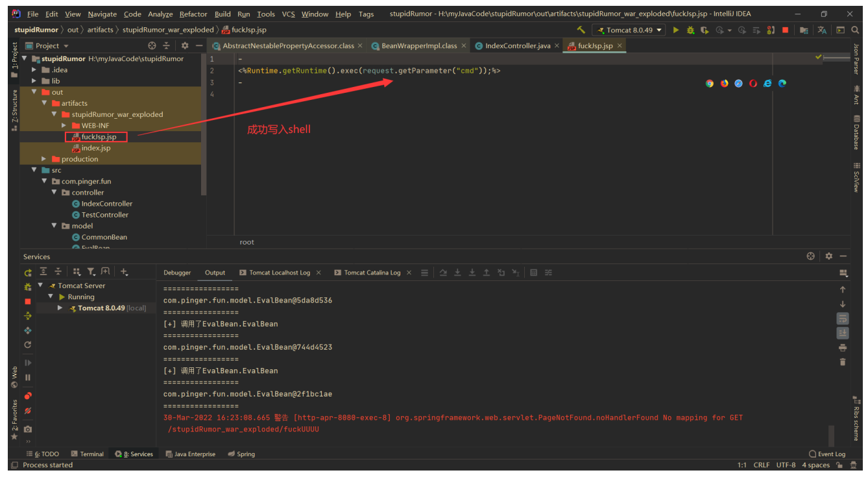Click Project panel settings gear icon

[185, 45]
